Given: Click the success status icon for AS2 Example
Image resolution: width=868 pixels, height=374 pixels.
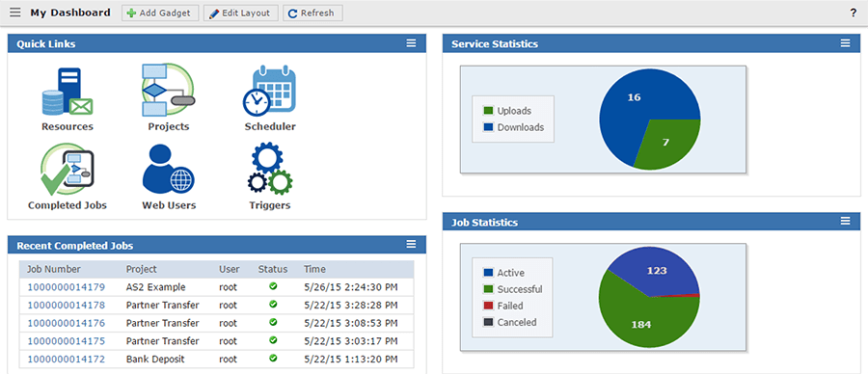Looking at the screenshot, I should pyautogui.click(x=273, y=286).
